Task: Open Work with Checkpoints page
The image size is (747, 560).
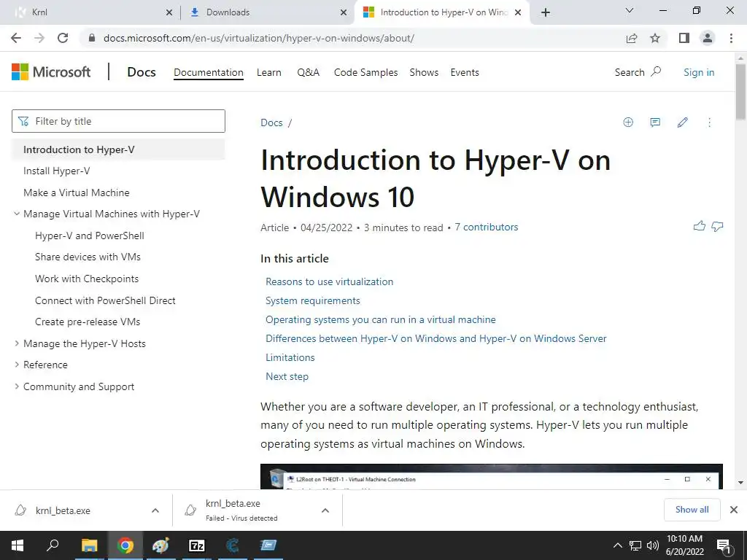Action: pyautogui.click(x=87, y=279)
